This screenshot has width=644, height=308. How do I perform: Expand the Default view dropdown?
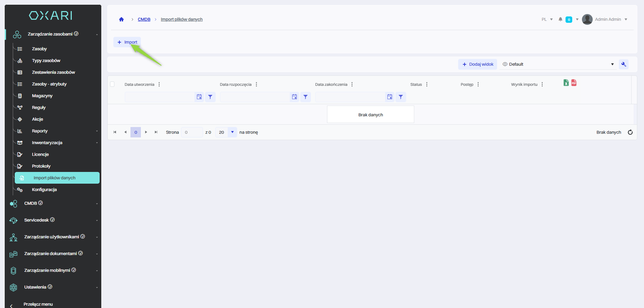(x=612, y=64)
